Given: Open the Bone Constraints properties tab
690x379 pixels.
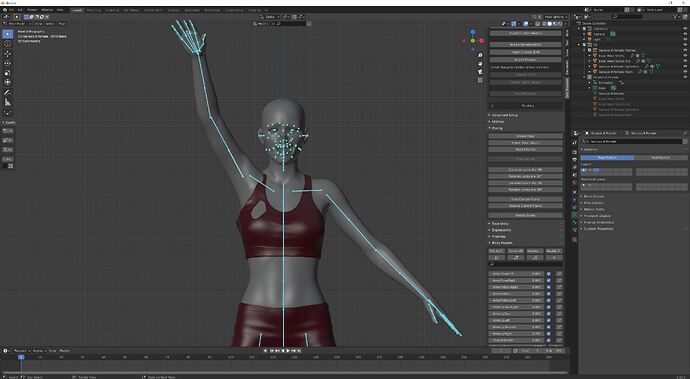Looking at the screenshot, I should point(574,231).
